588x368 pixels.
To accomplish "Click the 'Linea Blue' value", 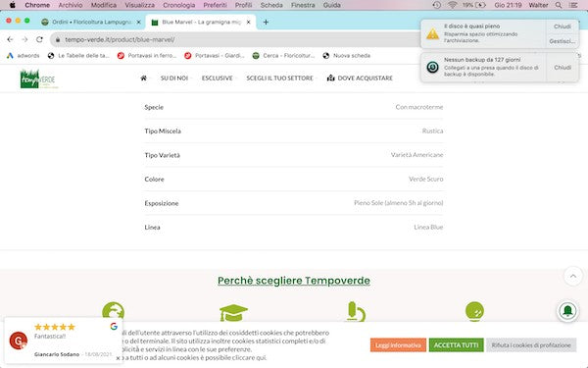I will [x=428, y=227].
